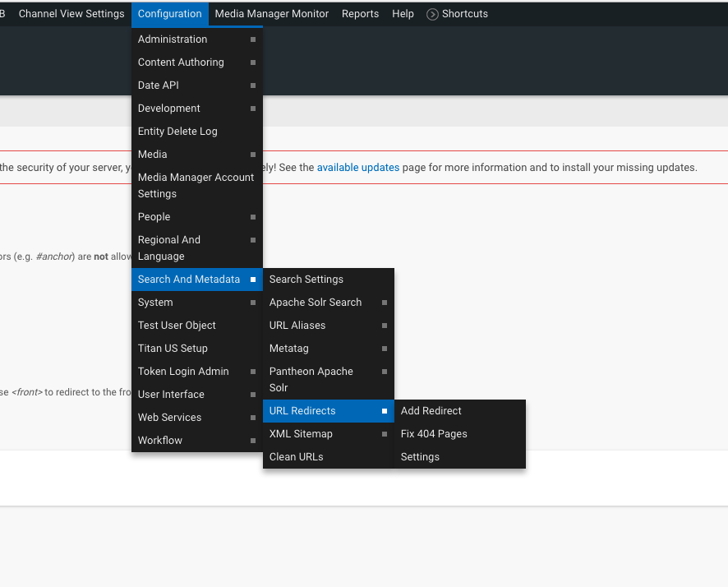Select Regional And Language entry

(x=197, y=248)
